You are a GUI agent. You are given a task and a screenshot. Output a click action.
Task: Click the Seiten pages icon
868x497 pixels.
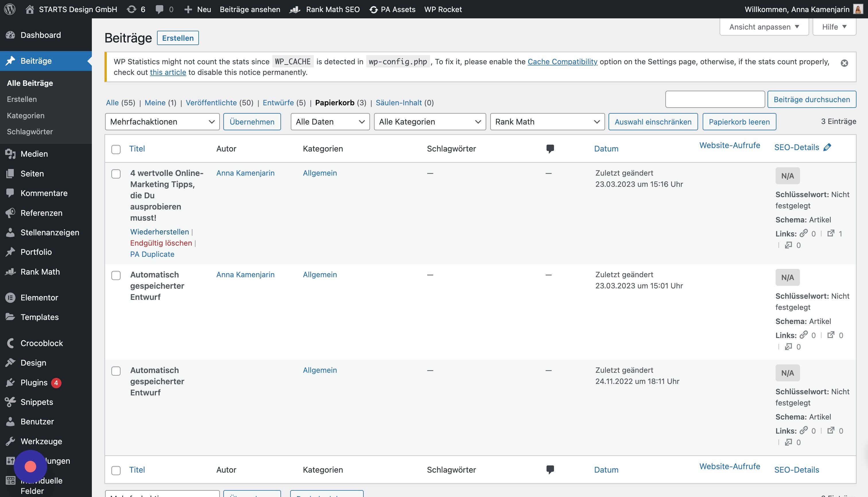10,173
